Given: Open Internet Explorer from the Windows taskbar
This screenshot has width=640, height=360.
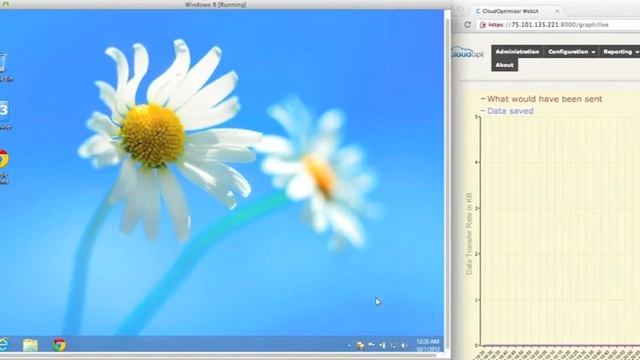Looking at the screenshot, I should [3, 345].
